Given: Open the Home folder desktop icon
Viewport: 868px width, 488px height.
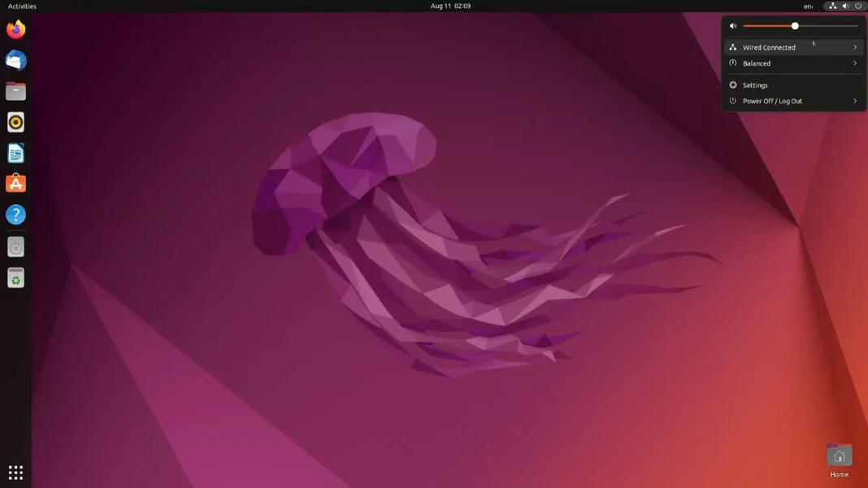Looking at the screenshot, I should pyautogui.click(x=840, y=455).
